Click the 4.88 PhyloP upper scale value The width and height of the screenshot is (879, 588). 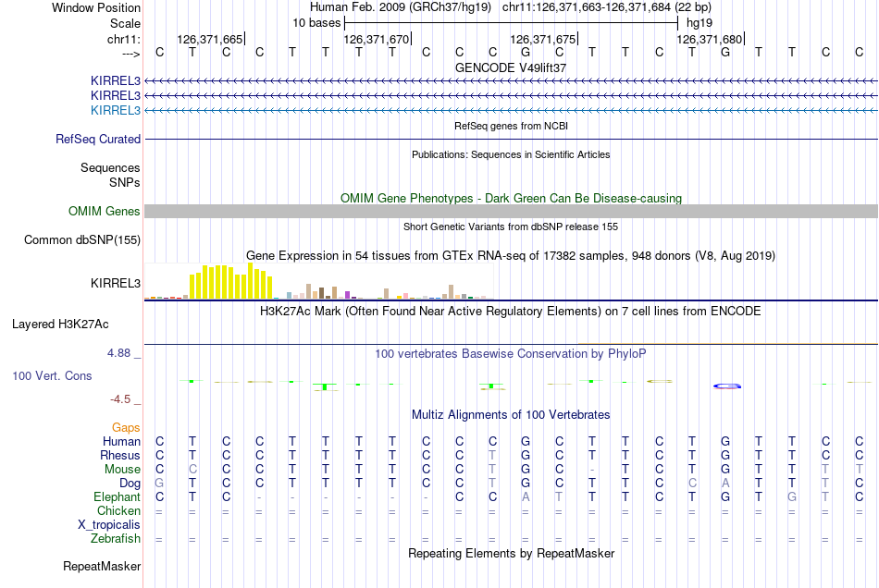click(118, 353)
